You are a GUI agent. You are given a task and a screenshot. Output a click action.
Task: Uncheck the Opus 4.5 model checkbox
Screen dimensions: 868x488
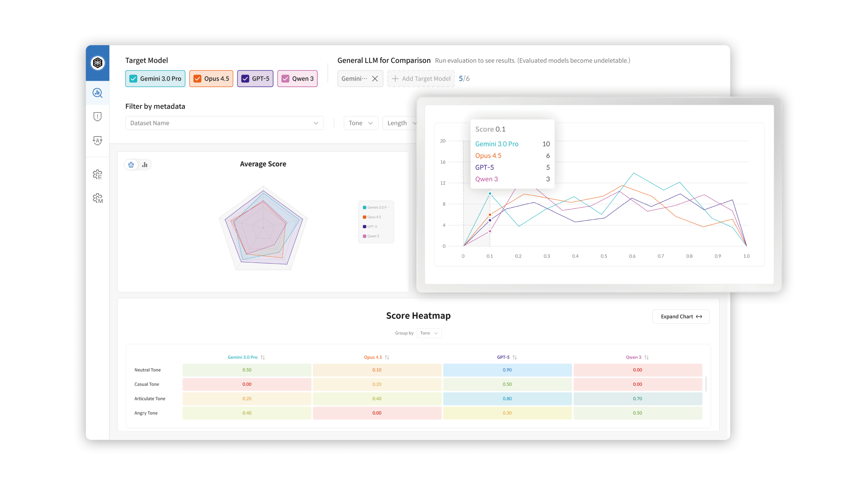coord(197,79)
